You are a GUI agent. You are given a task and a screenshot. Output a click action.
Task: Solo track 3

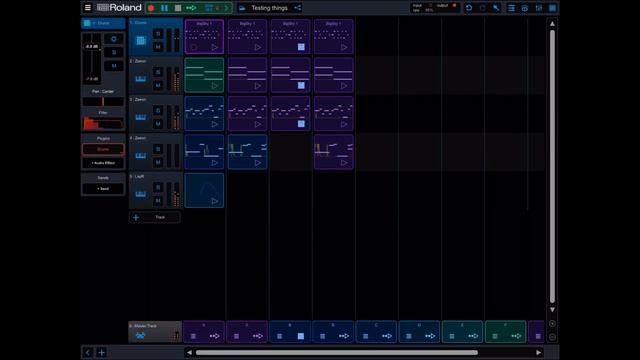point(158,111)
